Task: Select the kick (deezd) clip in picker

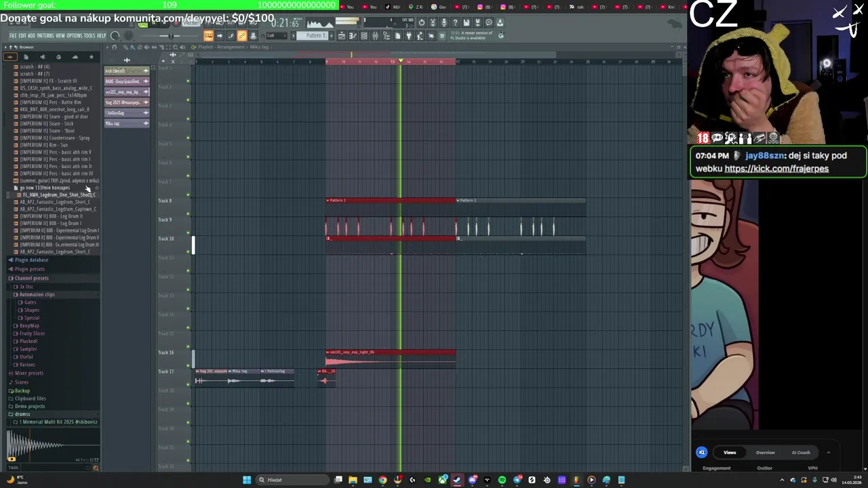Action: coord(127,71)
